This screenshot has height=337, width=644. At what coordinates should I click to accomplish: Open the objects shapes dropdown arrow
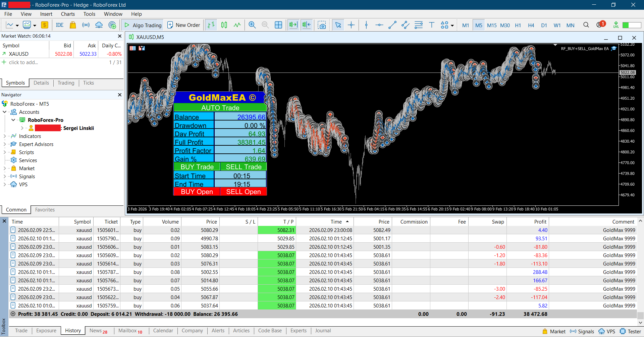click(x=452, y=26)
